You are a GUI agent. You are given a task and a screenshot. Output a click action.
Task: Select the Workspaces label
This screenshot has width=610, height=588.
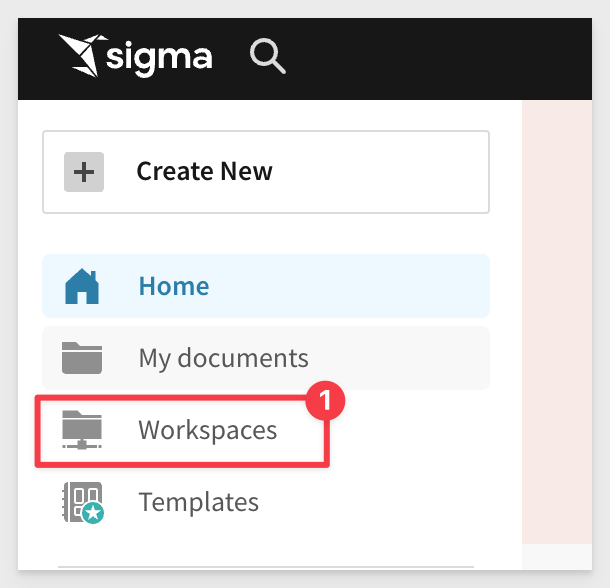point(207,430)
